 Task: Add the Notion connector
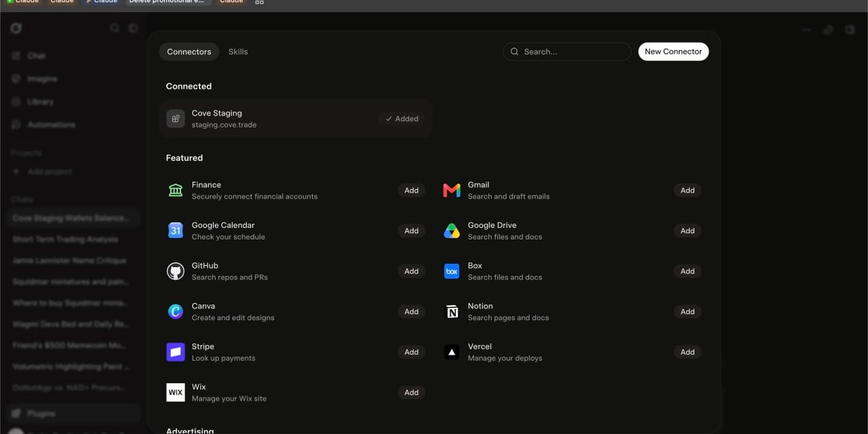(688, 311)
